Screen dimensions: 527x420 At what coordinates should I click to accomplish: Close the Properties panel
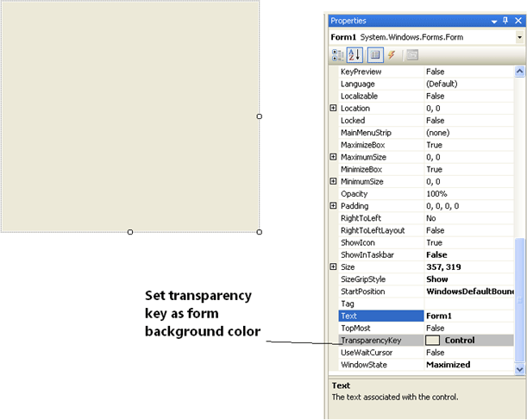(518, 21)
